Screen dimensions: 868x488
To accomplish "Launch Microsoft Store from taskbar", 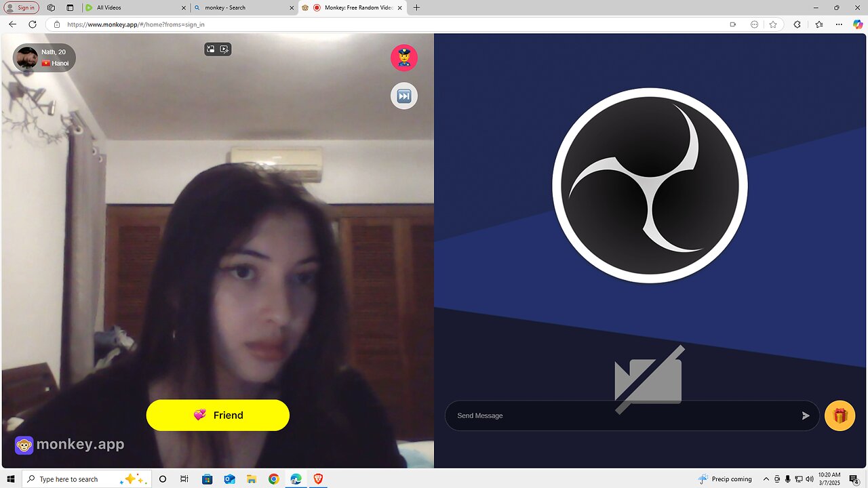I will (x=207, y=479).
